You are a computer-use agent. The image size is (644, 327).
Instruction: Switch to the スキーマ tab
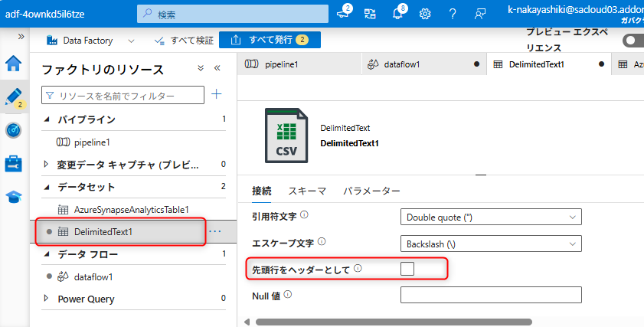[306, 191]
